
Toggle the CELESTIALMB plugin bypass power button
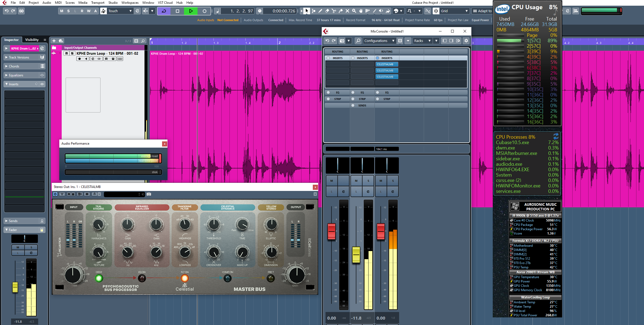click(55, 194)
